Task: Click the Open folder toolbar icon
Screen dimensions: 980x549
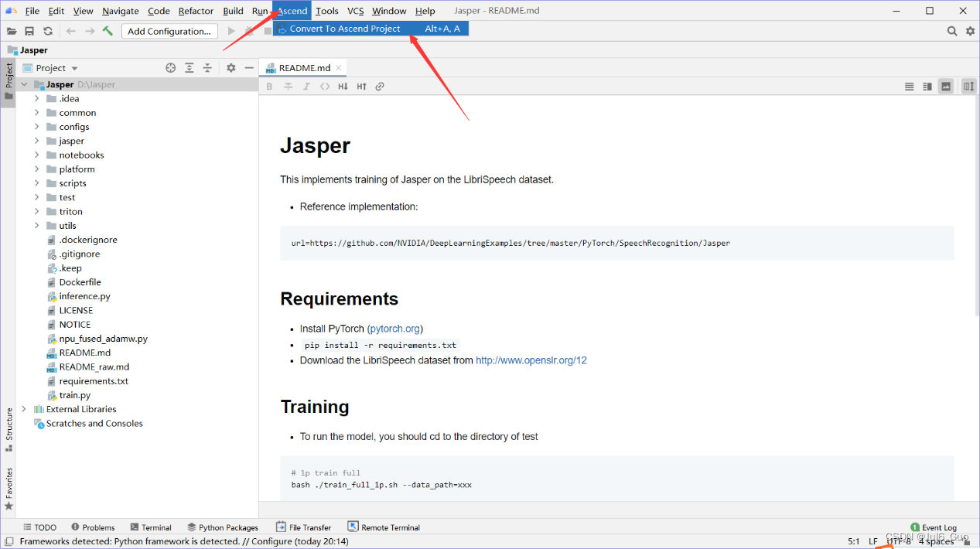Action: pos(12,31)
